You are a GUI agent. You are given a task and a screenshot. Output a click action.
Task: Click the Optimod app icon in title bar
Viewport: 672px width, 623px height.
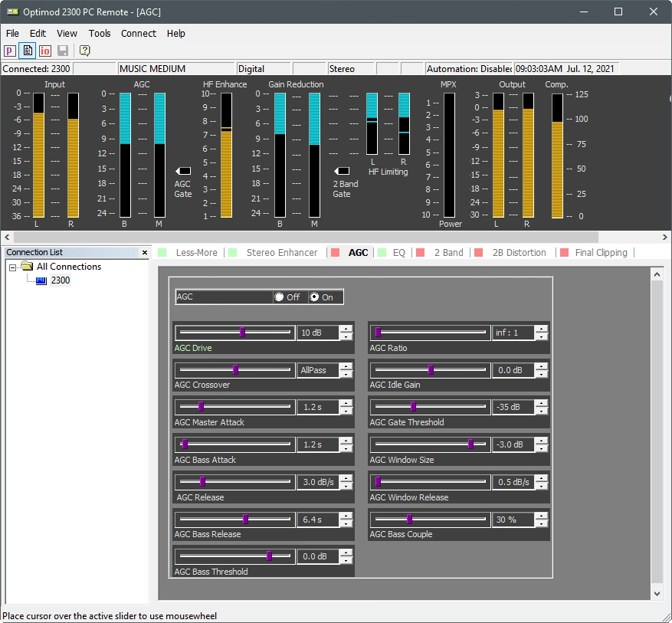tap(13, 11)
